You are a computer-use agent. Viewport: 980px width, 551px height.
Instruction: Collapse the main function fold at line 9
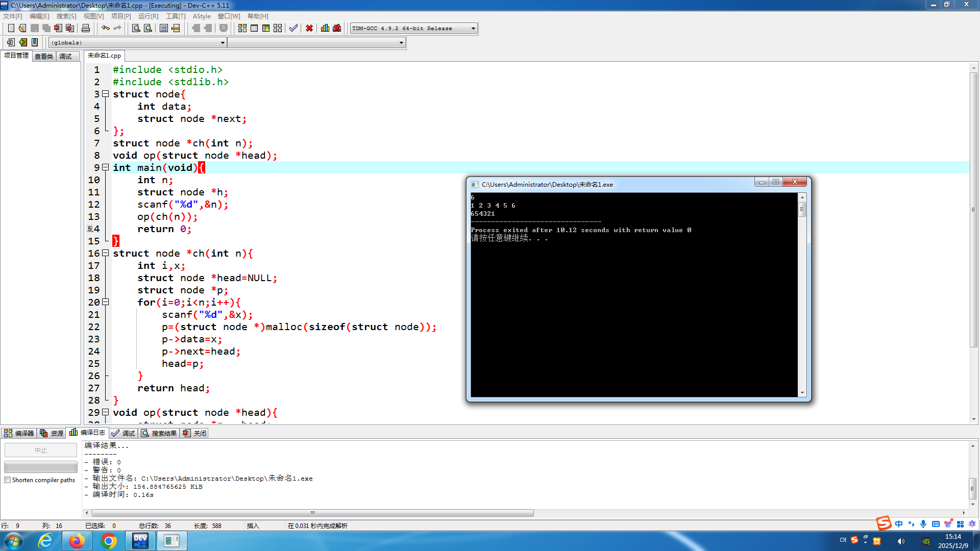click(x=106, y=167)
